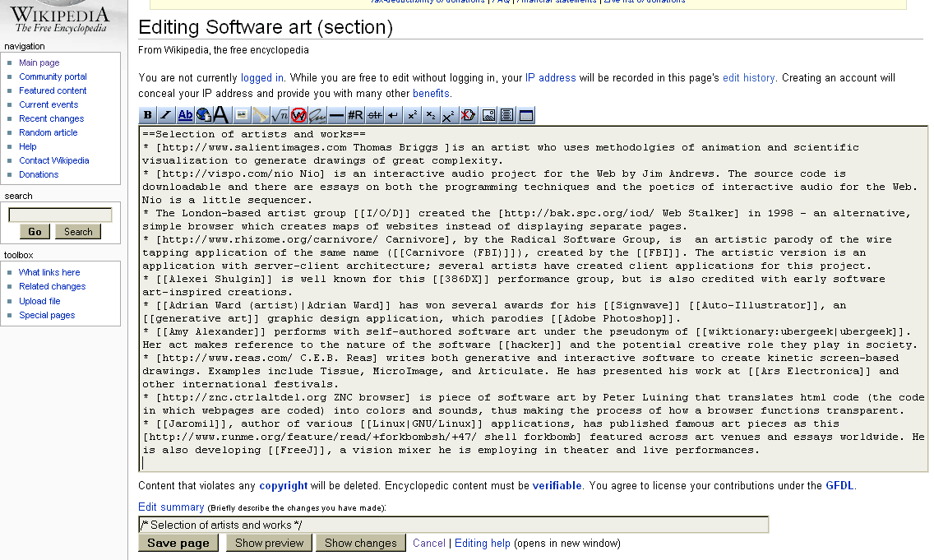
Task: Click Show preview button
Action: point(269,543)
